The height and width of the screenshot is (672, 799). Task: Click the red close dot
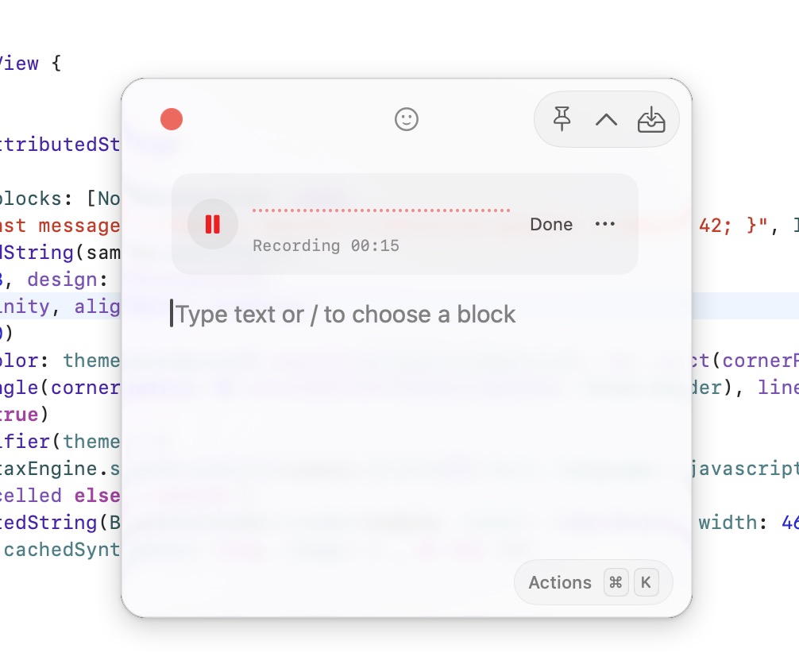tap(172, 119)
